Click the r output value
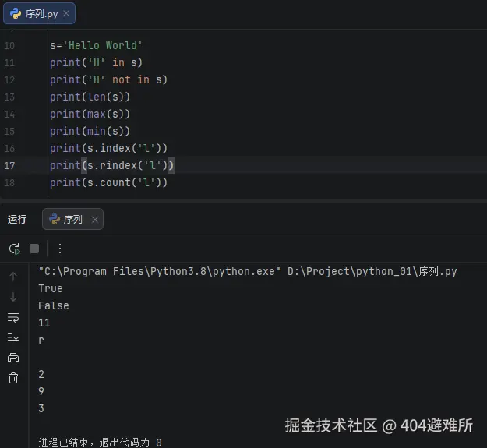 pyautogui.click(x=41, y=340)
